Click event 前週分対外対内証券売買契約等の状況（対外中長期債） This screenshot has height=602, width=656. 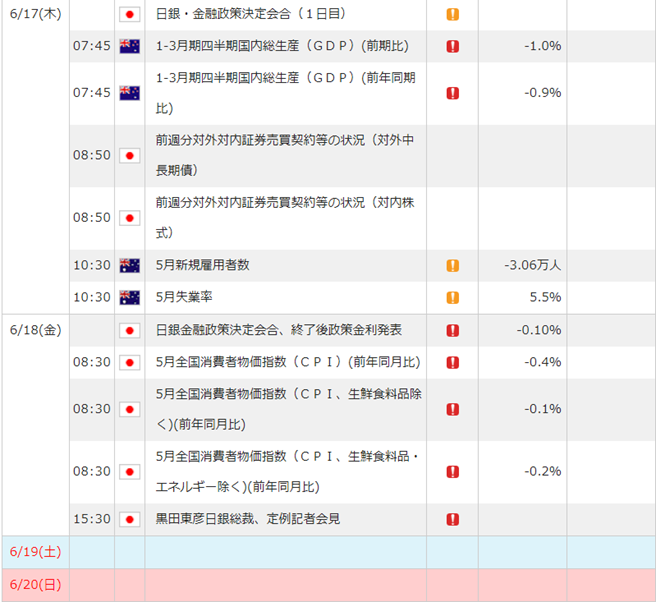[x=285, y=155]
